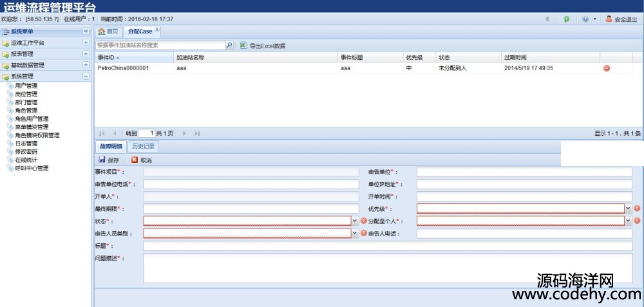
Task: Open the 申告人员类别 dropdown
Action: pos(355,233)
